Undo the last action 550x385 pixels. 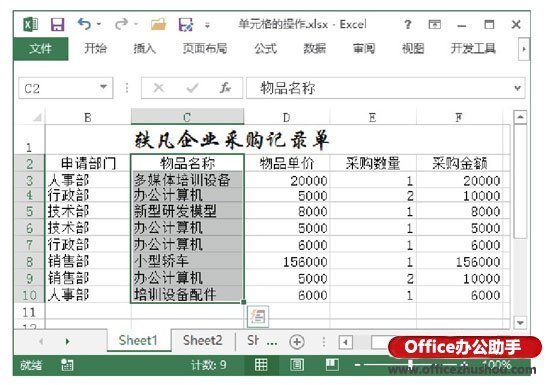click(x=85, y=24)
